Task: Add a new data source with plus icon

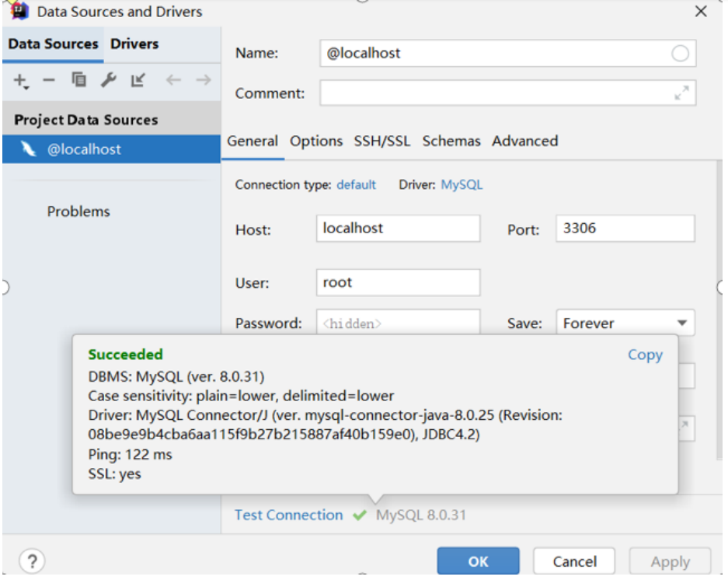Action: tap(20, 81)
